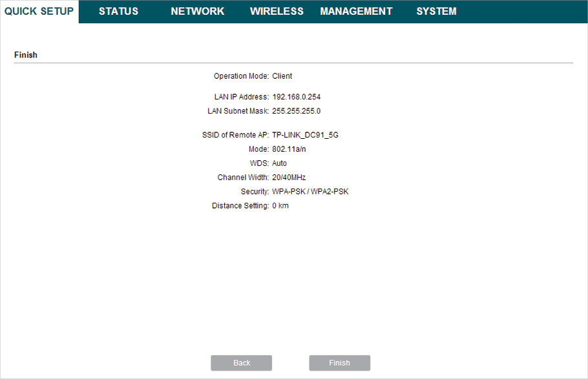Go to the Network tab
Image resolution: width=588 pixels, height=379 pixels.
[197, 12]
